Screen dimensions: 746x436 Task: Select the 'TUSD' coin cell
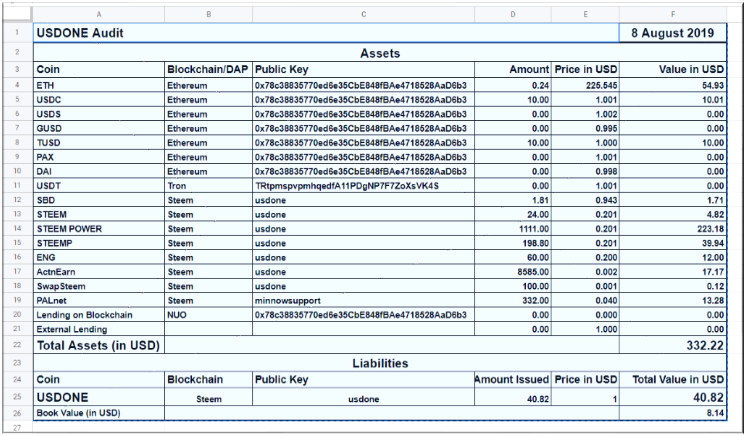click(x=99, y=143)
